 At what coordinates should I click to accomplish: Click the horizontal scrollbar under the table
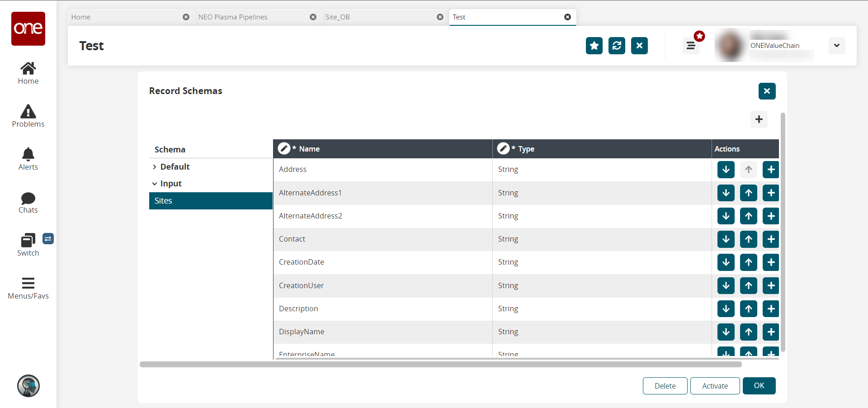(x=440, y=365)
